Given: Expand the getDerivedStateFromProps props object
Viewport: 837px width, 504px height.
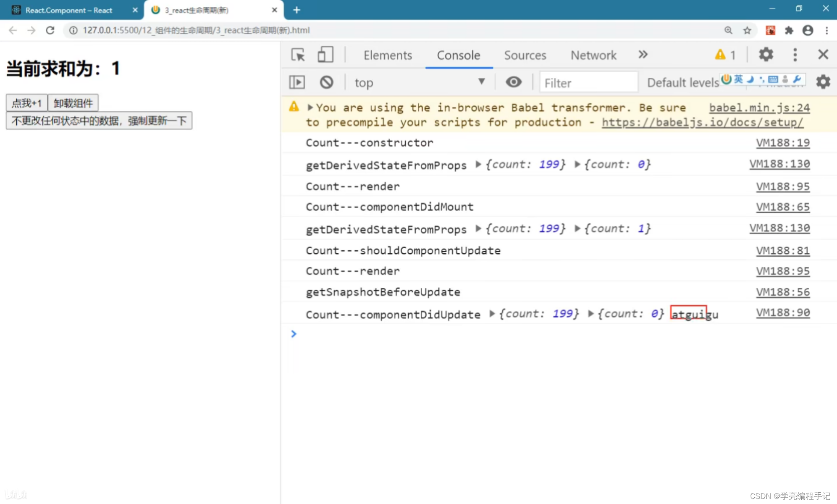Looking at the screenshot, I should pos(478,164).
